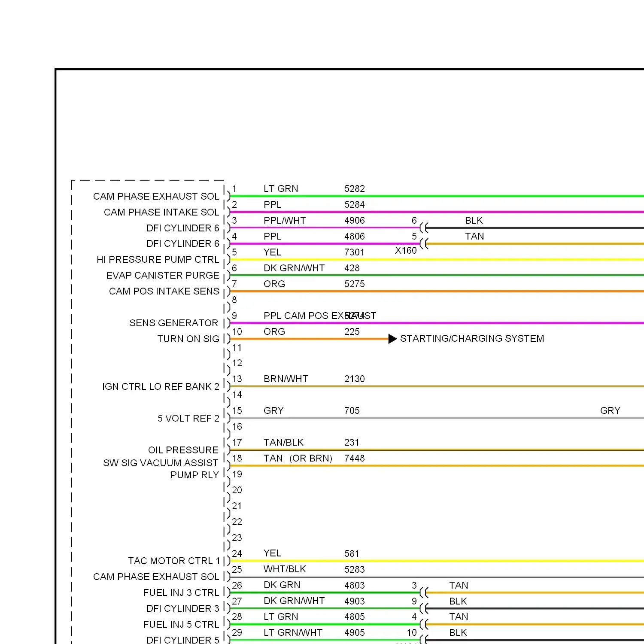Select the OIL PRESSURE label
The width and height of the screenshot is (644, 644).
tap(183, 450)
